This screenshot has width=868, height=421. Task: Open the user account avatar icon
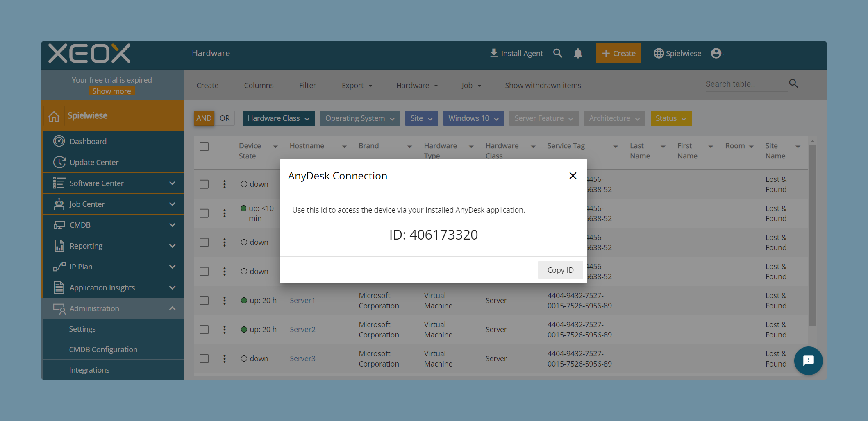pyautogui.click(x=716, y=53)
